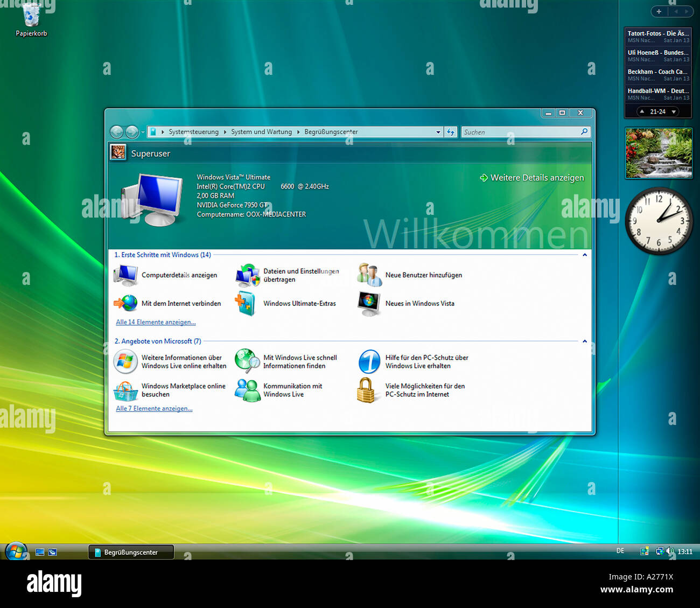Click the refresh button in address bar
Viewport: 700px width, 608px height.
(x=451, y=132)
